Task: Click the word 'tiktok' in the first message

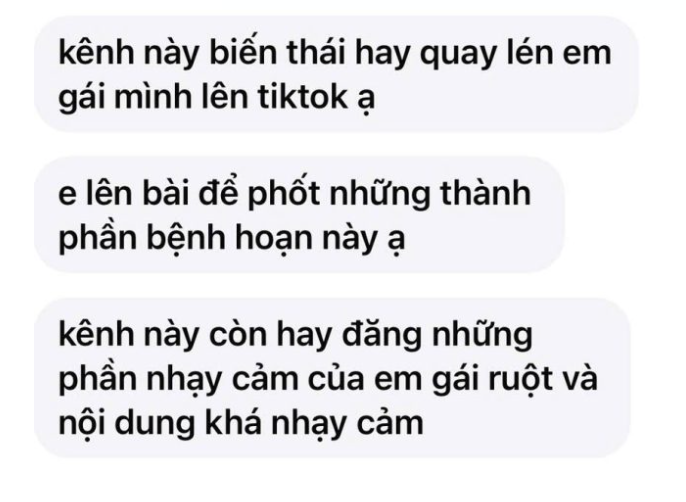Action: tap(303, 97)
